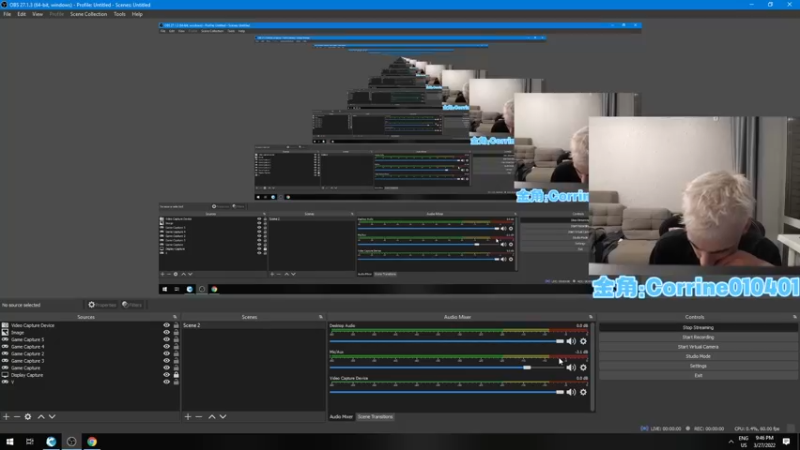800x450 pixels.
Task: Adjust the Desktop Audio volume slider
Action: [560, 341]
